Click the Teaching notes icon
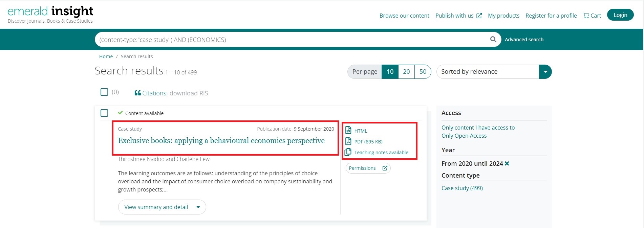 [x=348, y=152]
